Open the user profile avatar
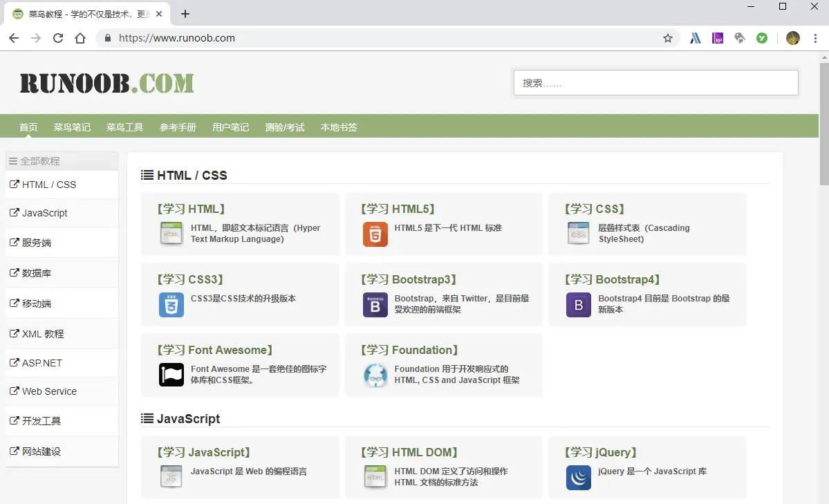This screenshot has height=504, width=829. click(792, 38)
